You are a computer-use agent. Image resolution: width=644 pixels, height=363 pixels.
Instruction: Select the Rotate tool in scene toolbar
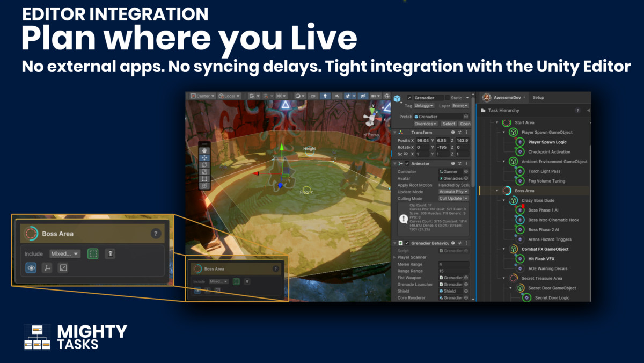(x=204, y=165)
